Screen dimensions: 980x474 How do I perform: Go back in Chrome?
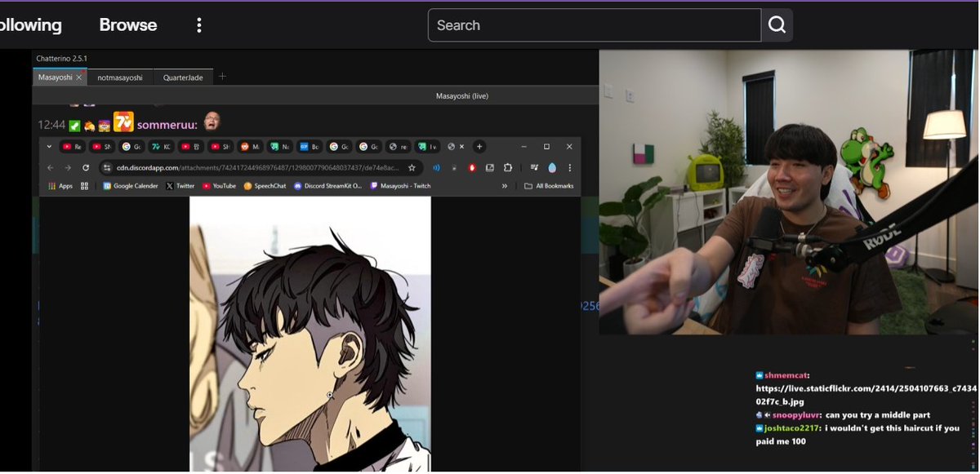(x=51, y=167)
